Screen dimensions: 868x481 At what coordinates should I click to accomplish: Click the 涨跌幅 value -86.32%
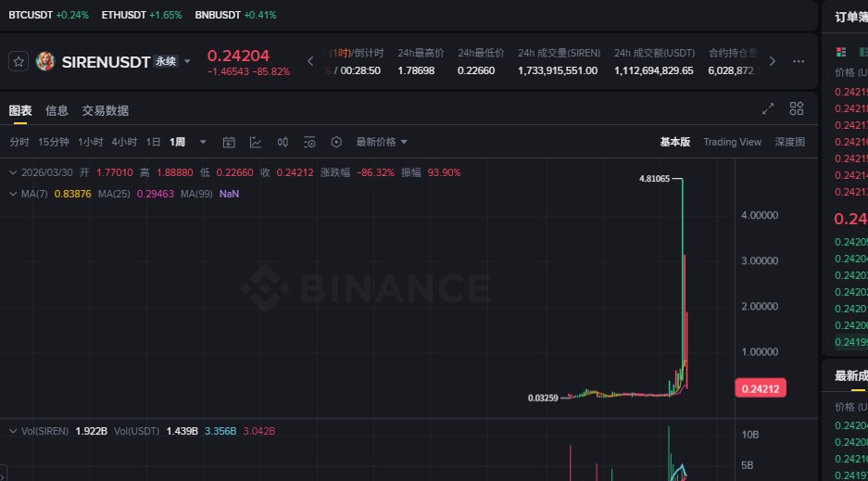click(375, 172)
